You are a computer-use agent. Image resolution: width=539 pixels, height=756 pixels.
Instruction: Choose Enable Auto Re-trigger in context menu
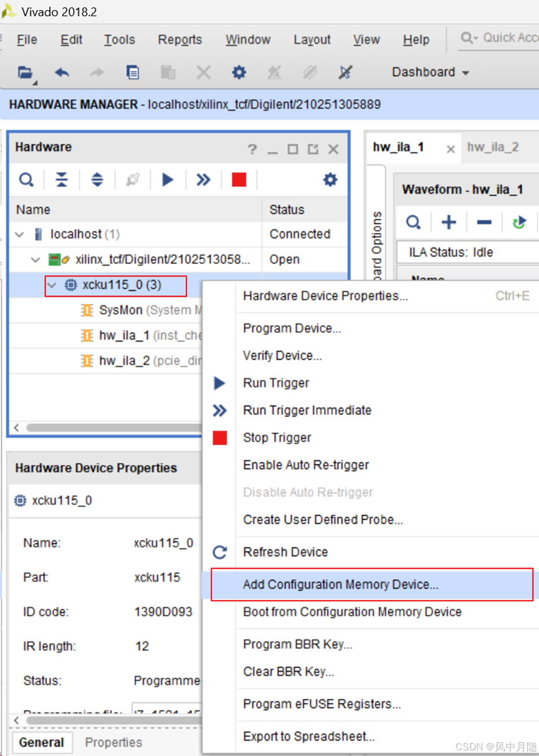coord(370,465)
